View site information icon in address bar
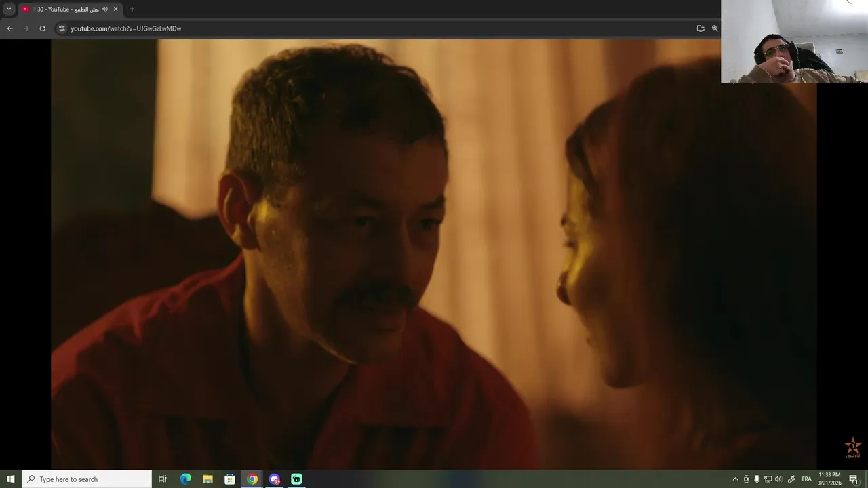The height and width of the screenshot is (488, 868). click(x=62, y=28)
